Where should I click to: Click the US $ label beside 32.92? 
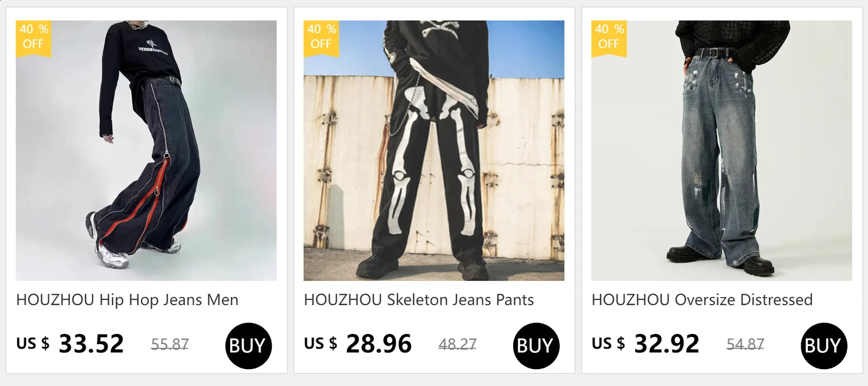pyautogui.click(x=608, y=344)
